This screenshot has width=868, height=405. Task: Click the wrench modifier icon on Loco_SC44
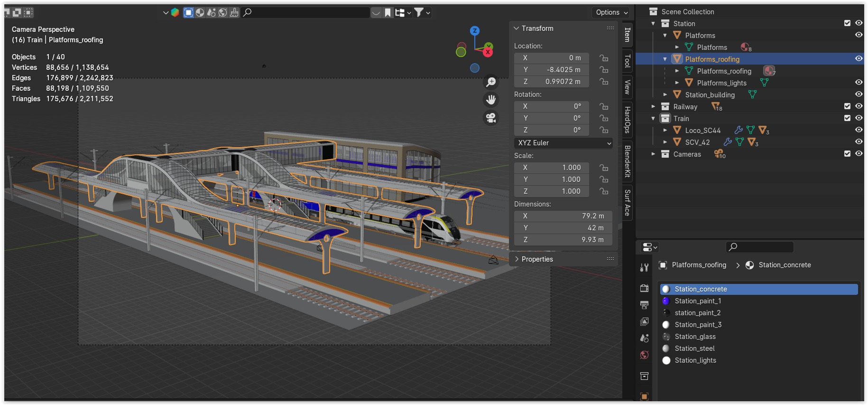(x=739, y=130)
